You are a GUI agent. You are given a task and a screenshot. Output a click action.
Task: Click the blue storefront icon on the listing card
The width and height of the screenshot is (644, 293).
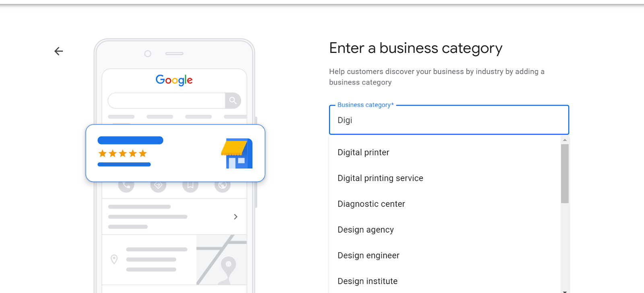(237, 154)
